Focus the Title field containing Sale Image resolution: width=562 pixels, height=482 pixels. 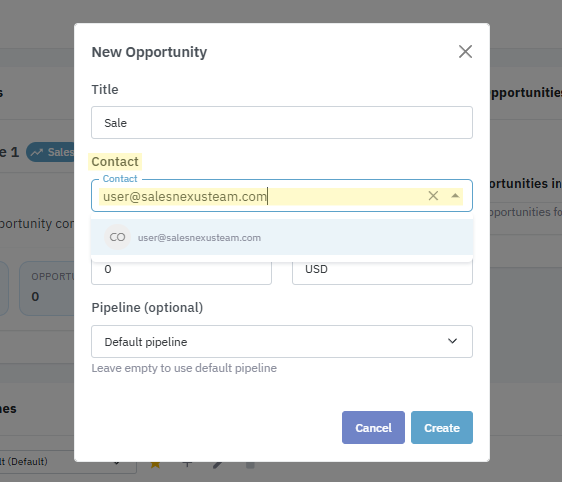tap(282, 123)
